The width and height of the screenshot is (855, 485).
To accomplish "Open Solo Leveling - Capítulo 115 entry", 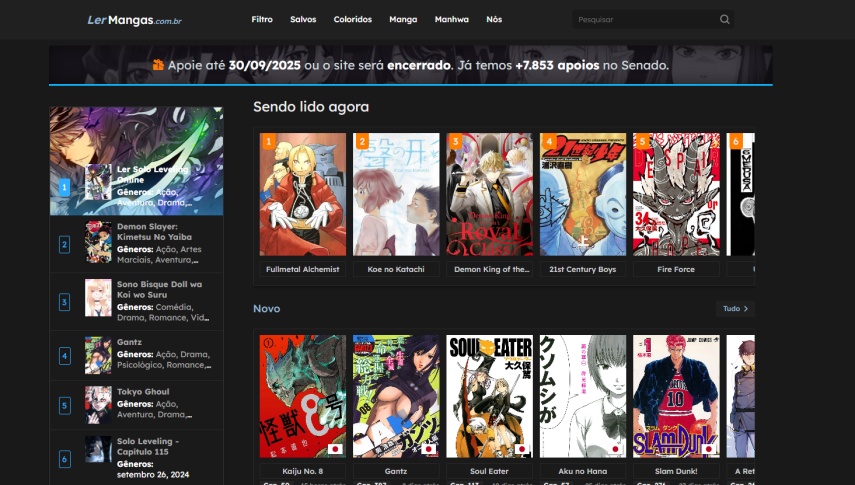I will pos(136,457).
